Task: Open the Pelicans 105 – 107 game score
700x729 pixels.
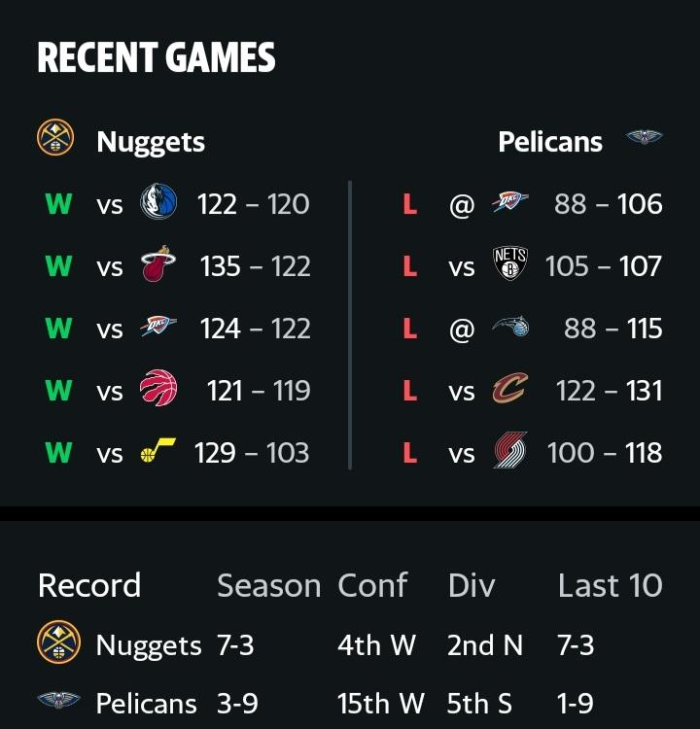Action: pyautogui.click(x=603, y=266)
